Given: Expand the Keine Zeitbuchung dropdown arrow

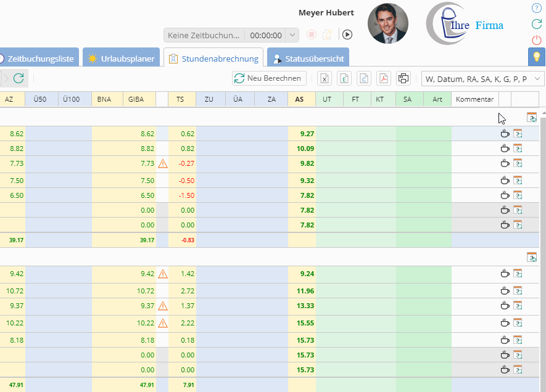Looking at the screenshot, I should [x=292, y=36].
